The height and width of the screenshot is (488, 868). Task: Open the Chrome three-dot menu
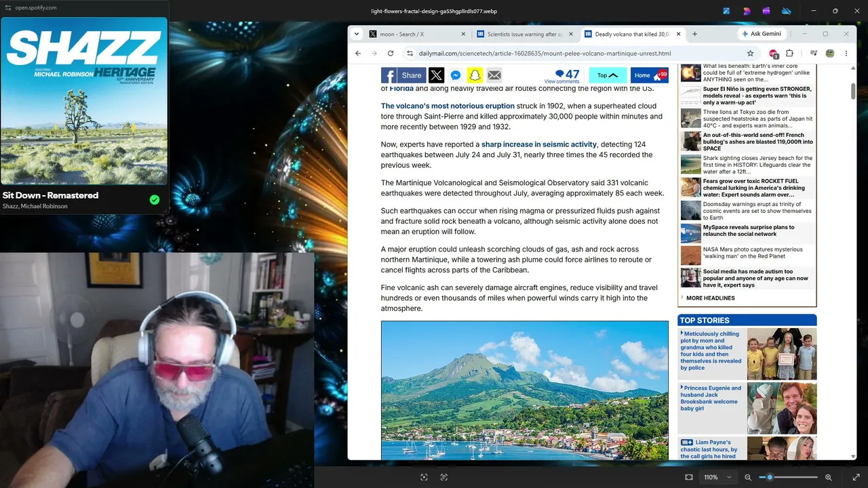click(846, 54)
